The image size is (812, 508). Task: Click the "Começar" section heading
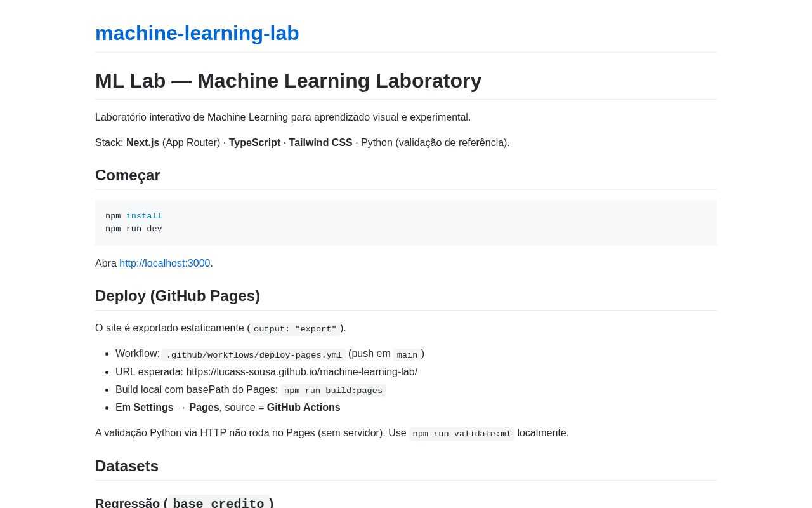pos(128,175)
